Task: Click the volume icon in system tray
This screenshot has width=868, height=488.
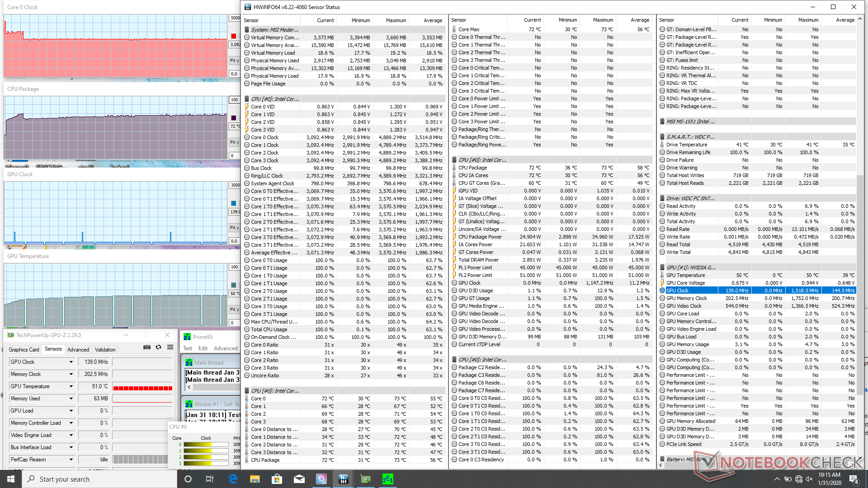Action: coord(809,479)
